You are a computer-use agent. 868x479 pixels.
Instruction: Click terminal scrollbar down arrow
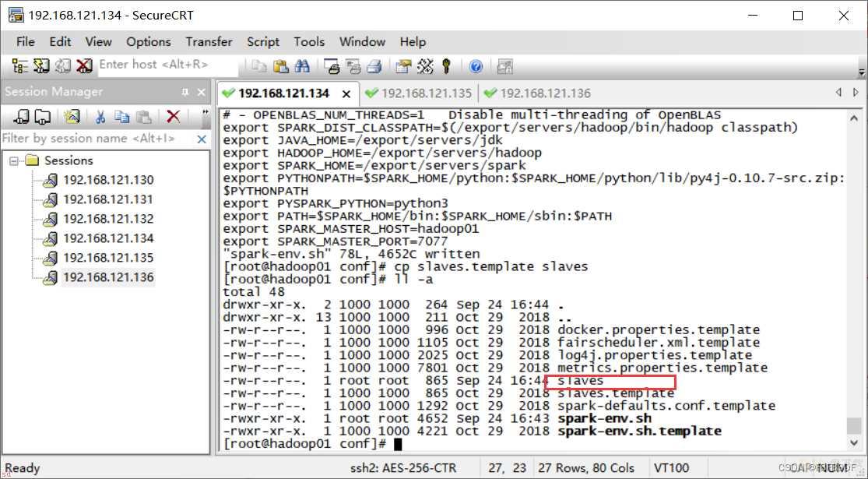click(855, 442)
